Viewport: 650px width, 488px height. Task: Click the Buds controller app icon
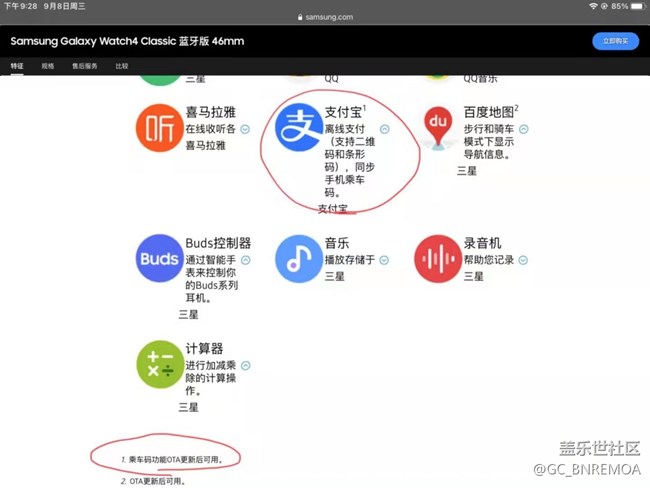158,259
